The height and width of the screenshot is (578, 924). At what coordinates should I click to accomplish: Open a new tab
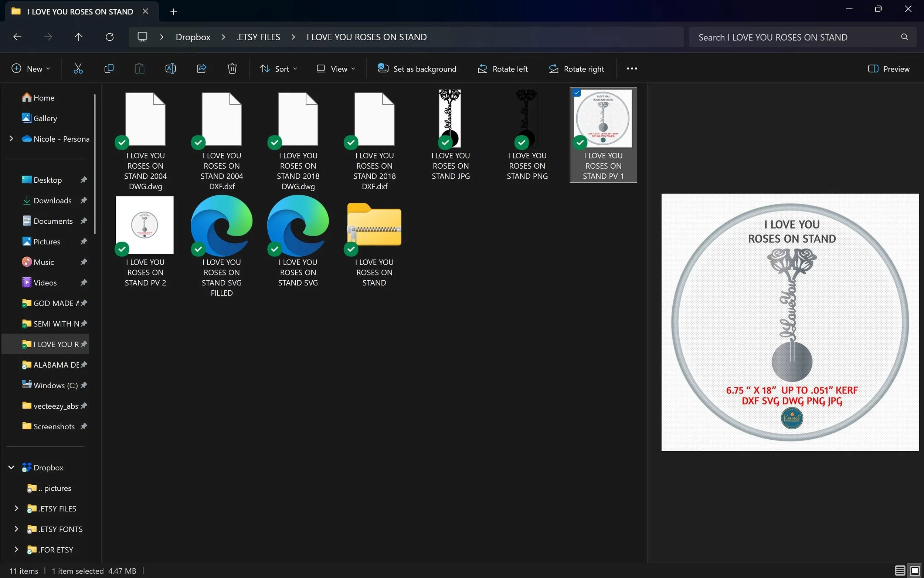pos(173,12)
